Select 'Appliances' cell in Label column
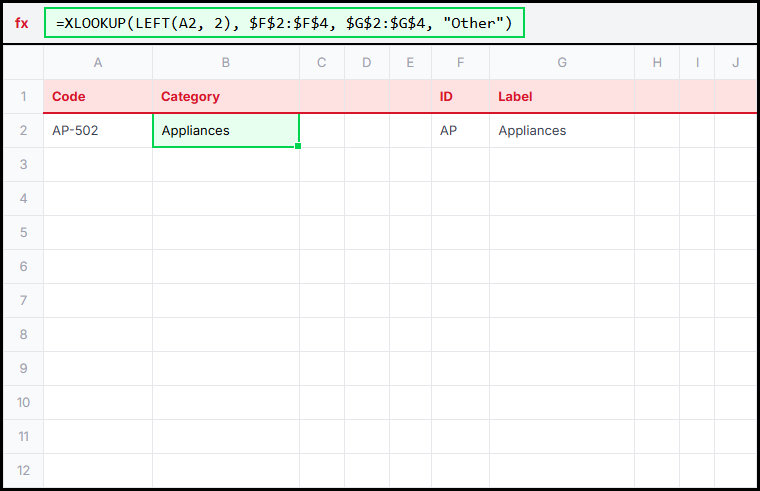This screenshot has width=760, height=491. (562, 130)
